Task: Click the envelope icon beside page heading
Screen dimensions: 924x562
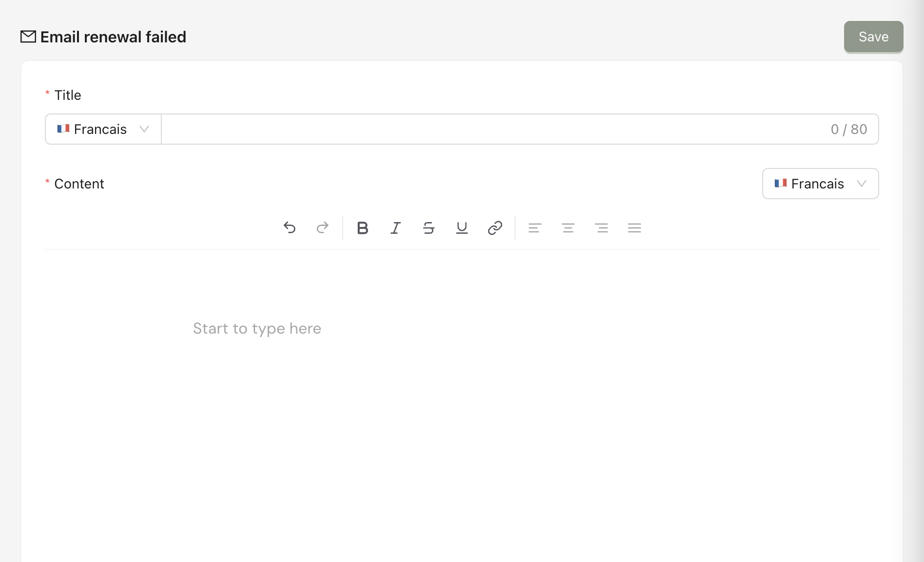Action: coord(28,37)
